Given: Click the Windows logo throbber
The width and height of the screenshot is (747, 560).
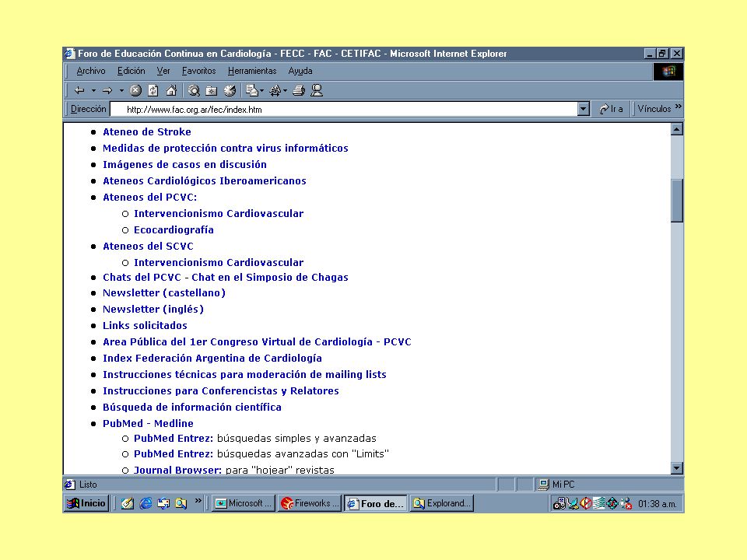Looking at the screenshot, I should (668, 72).
